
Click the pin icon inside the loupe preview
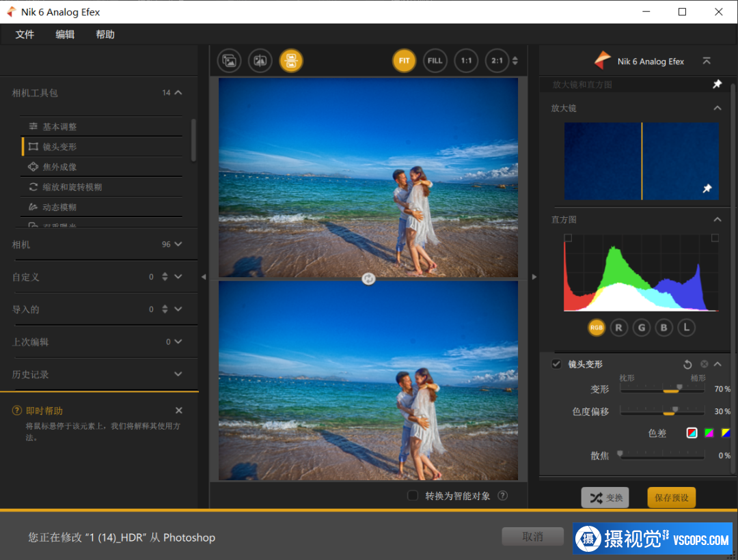707,188
